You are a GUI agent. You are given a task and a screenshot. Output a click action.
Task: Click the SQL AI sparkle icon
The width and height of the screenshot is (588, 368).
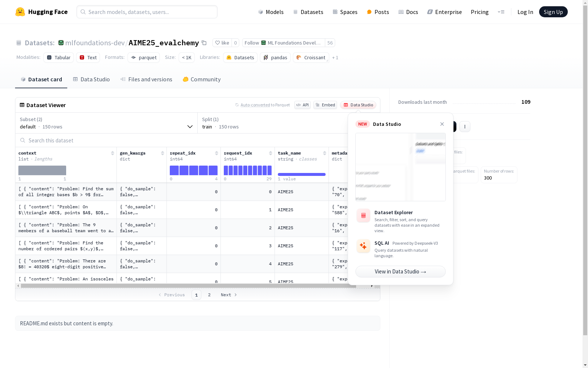click(363, 246)
